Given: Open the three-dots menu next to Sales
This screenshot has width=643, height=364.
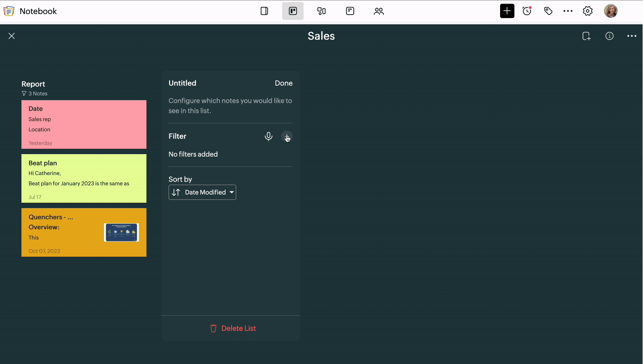Looking at the screenshot, I should click(631, 36).
